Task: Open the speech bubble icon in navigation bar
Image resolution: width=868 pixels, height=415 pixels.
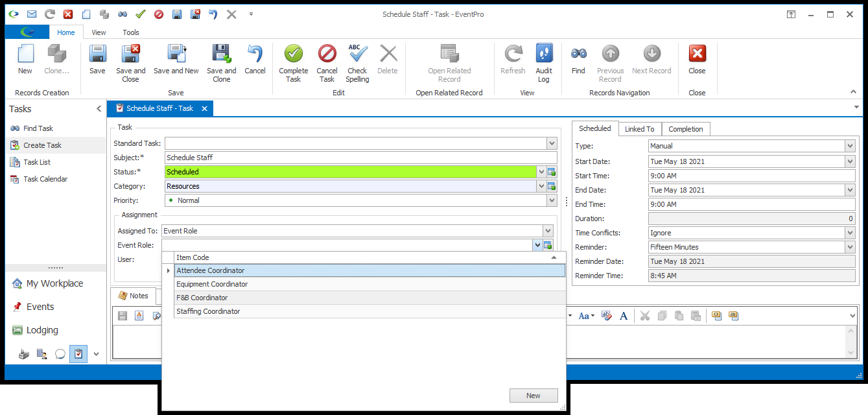Action: point(60,354)
